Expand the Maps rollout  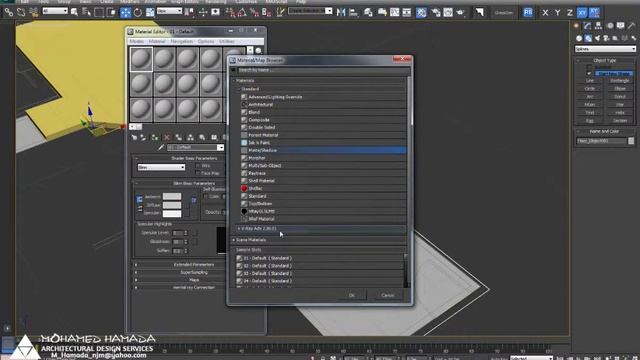point(180,280)
